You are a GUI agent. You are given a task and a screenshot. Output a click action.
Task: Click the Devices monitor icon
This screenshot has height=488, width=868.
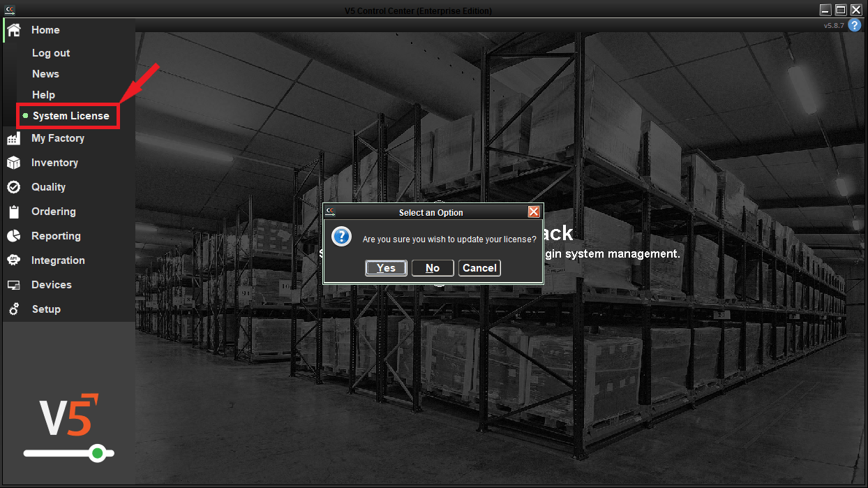pos(13,285)
